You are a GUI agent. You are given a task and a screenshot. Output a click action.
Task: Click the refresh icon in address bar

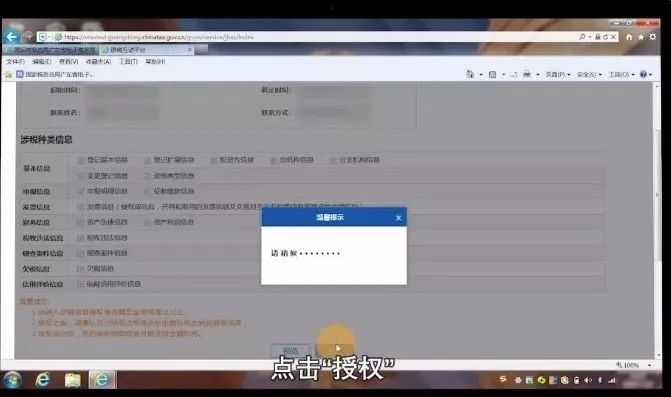[606, 37]
